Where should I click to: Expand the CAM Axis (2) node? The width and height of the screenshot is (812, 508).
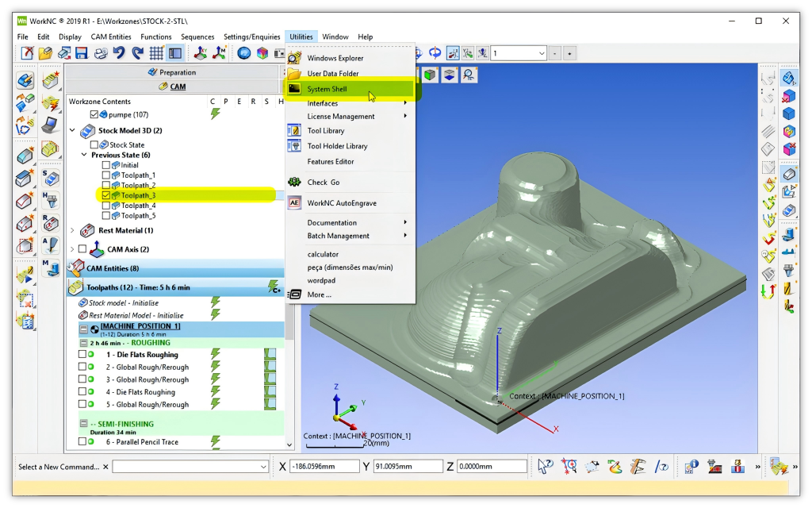72,249
